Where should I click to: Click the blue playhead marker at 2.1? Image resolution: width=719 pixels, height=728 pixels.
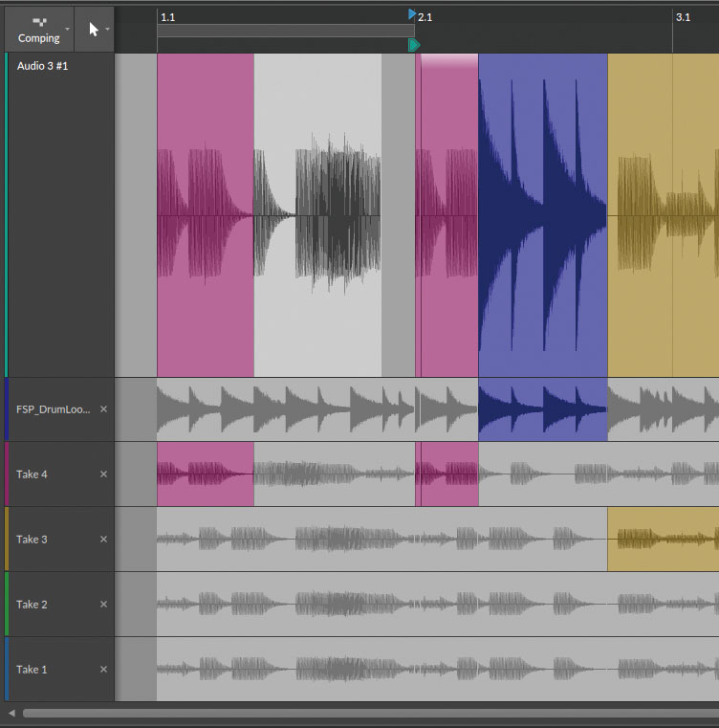click(x=412, y=14)
